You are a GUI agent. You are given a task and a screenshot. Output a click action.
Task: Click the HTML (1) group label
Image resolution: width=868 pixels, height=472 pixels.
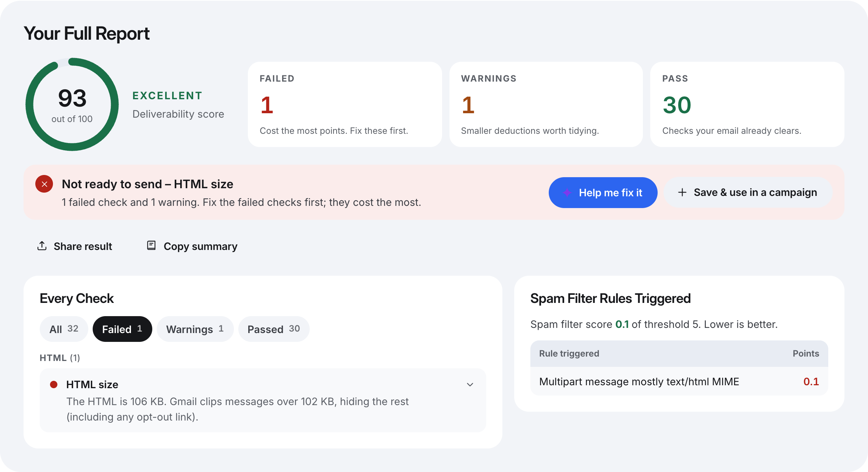60,358
